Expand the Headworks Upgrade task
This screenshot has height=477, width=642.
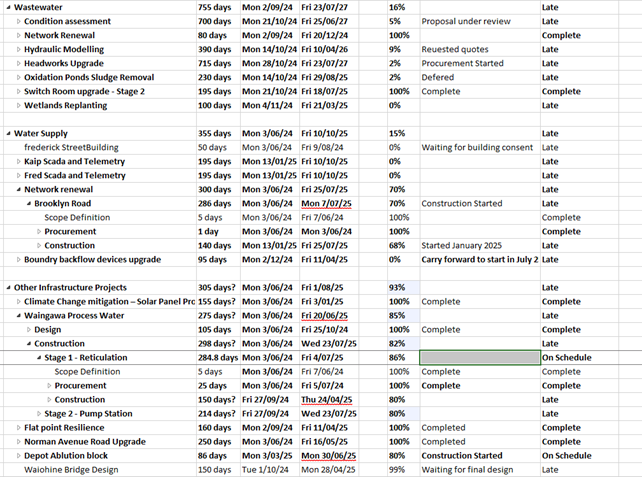pos(18,63)
